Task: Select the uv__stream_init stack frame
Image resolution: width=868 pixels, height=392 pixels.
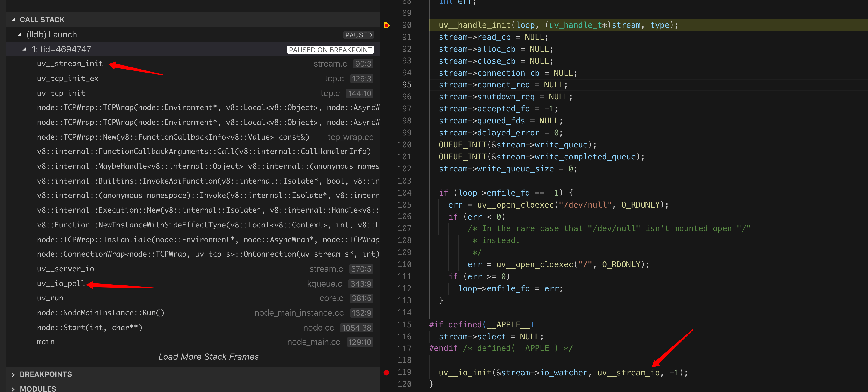Action: coord(70,64)
